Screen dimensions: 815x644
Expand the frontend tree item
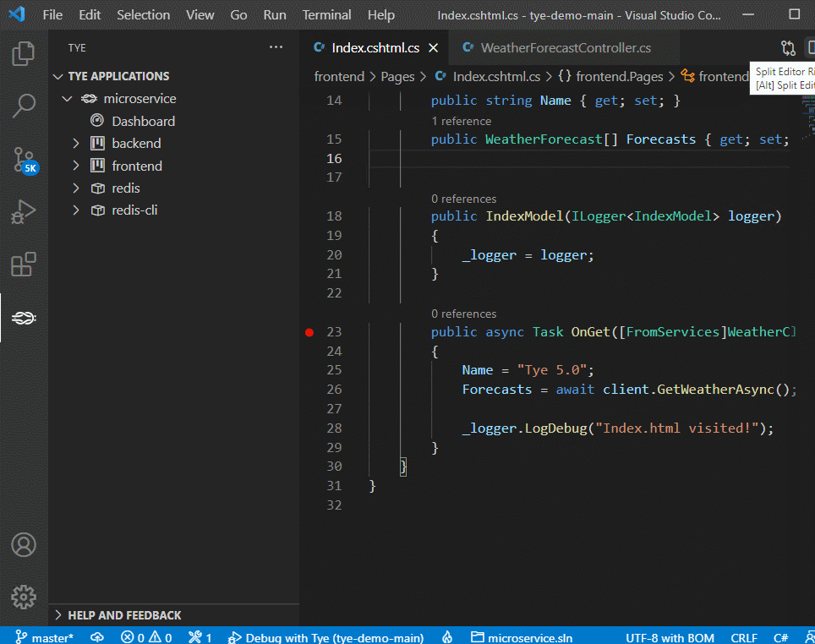pyautogui.click(x=75, y=166)
